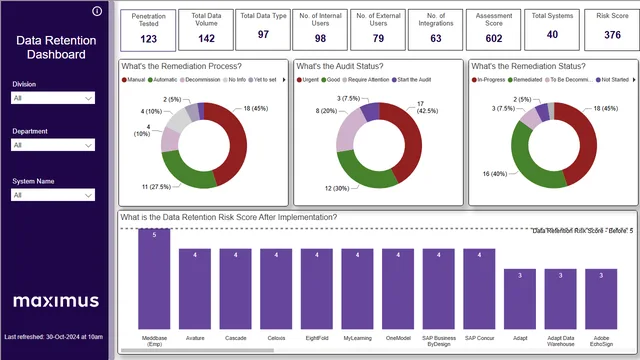Click the EightFold bar

(x=317, y=289)
